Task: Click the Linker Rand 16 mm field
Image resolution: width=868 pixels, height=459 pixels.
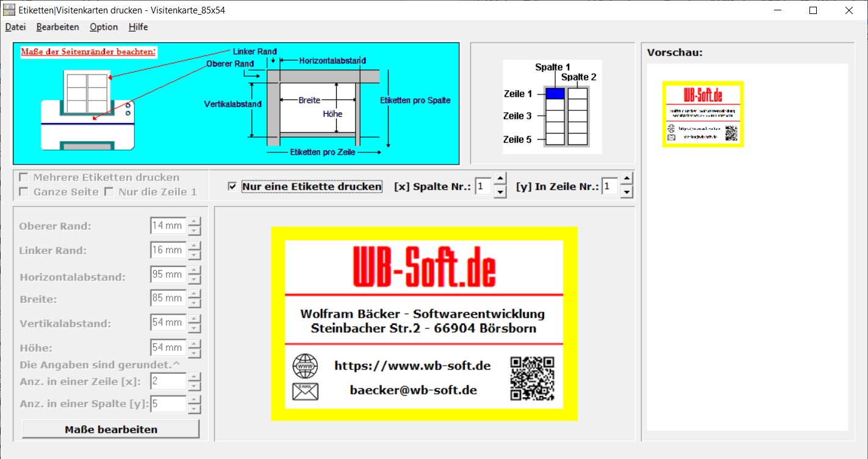Action: coord(168,250)
